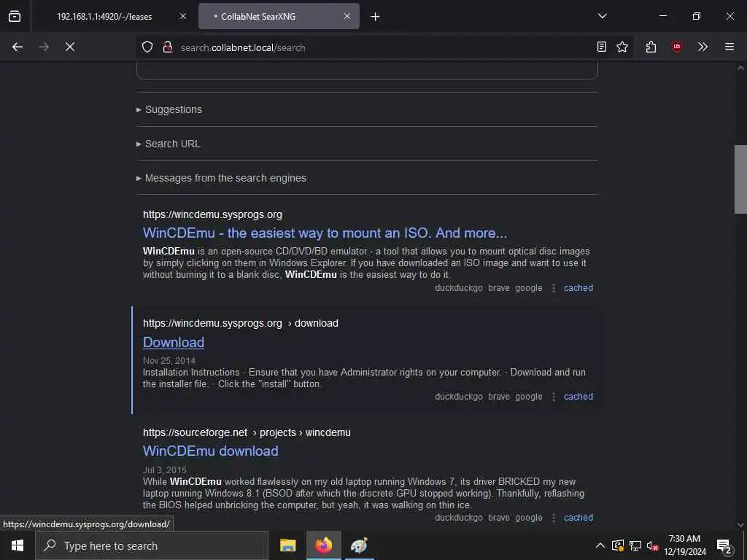Toggle reader view icon
The width and height of the screenshot is (747, 560).
602,47
